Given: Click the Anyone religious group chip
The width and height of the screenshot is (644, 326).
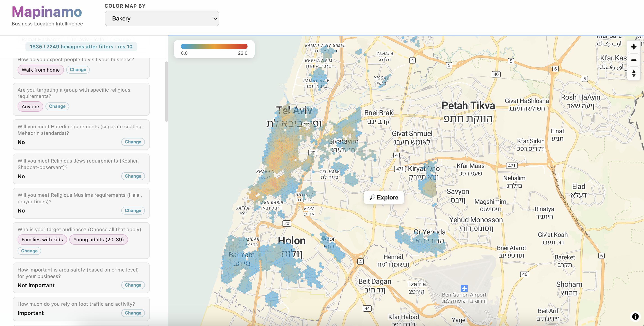Looking at the screenshot, I should pos(30,106).
